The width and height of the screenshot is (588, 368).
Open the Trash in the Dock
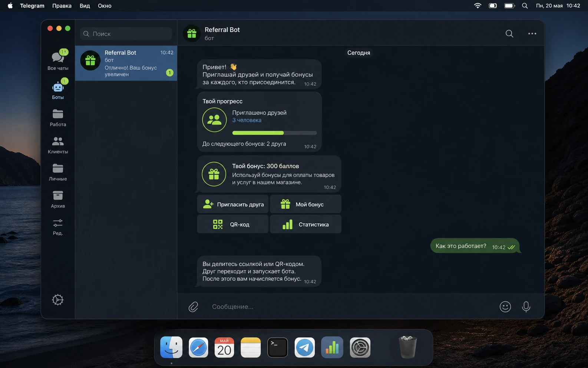point(407,347)
